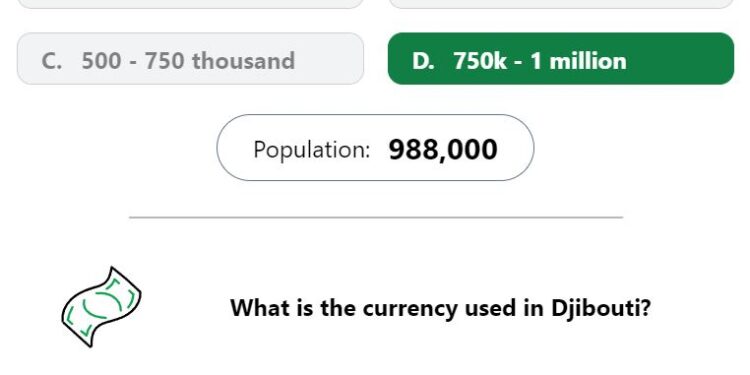
Task: Click the '750k - 1 million' label text
Action: (540, 61)
